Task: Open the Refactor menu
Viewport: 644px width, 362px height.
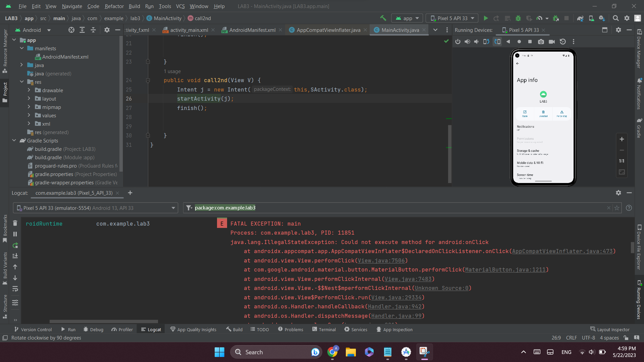Action: [114, 6]
